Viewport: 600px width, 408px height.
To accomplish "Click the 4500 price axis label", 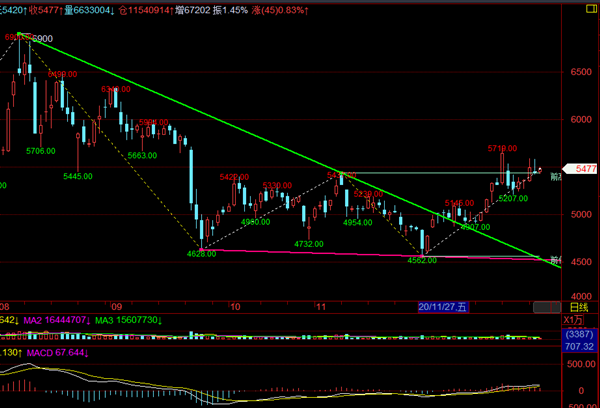I will (581, 262).
